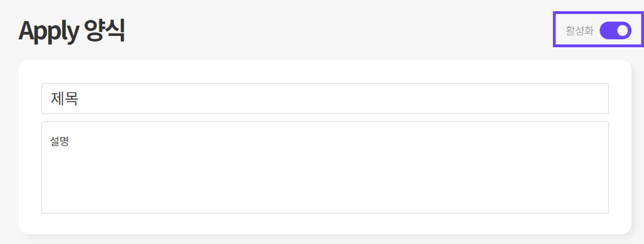
Task: Toggle the 활성화 switch
Action: tap(615, 31)
